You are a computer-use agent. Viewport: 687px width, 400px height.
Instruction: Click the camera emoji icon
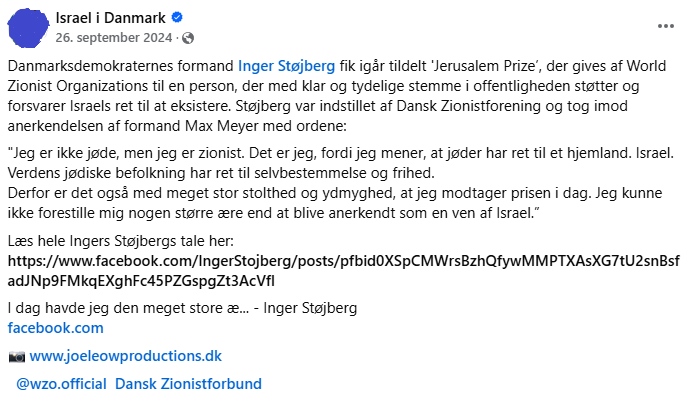tap(16, 356)
